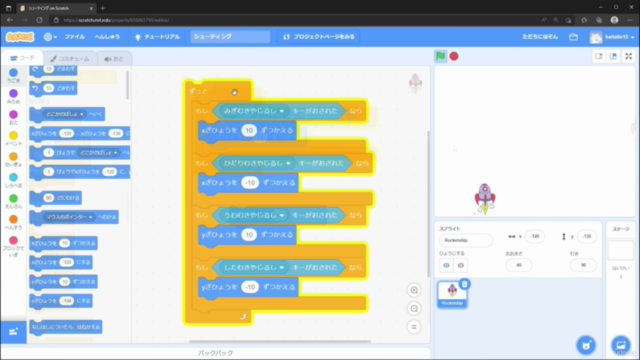Zoom out of the code workspace
Image resolution: width=640 pixels, height=360 pixels.
tap(414, 309)
